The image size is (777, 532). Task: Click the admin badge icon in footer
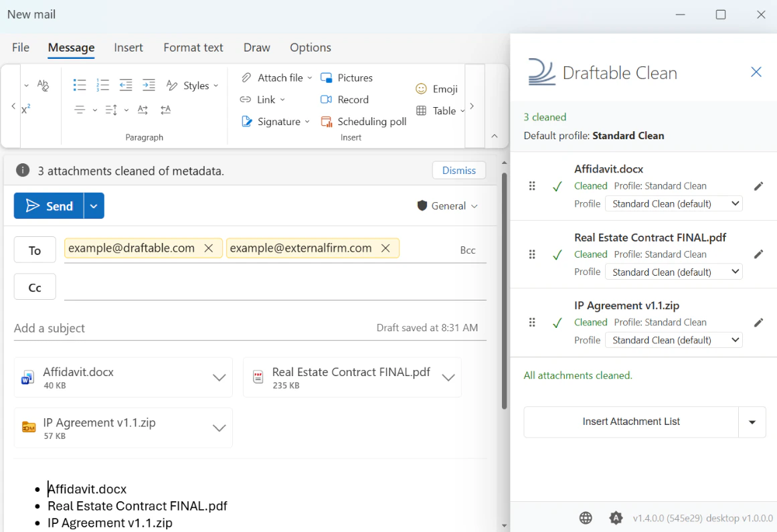click(x=616, y=518)
